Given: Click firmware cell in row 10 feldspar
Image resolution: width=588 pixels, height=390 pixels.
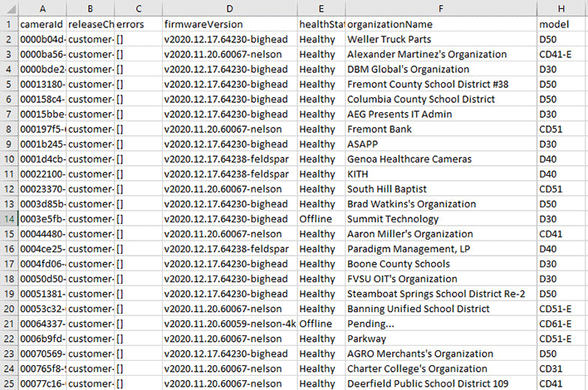Looking at the screenshot, I should [x=230, y=159].
